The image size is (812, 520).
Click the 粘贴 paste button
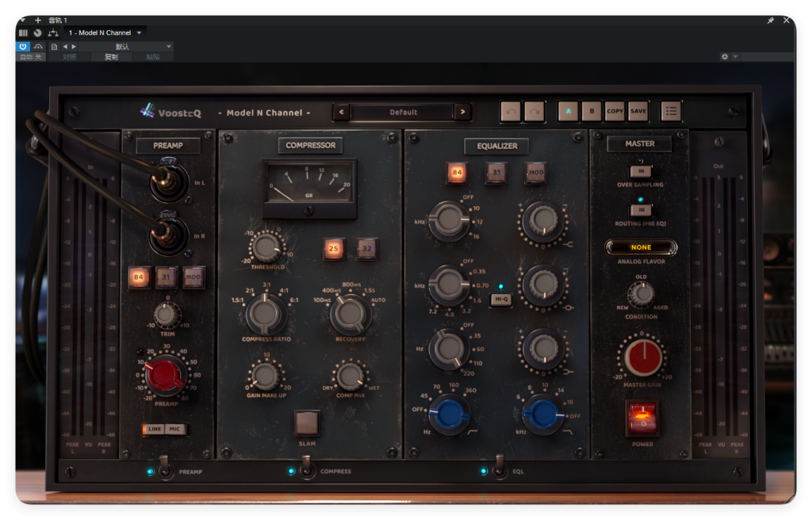tap(153, 57)
